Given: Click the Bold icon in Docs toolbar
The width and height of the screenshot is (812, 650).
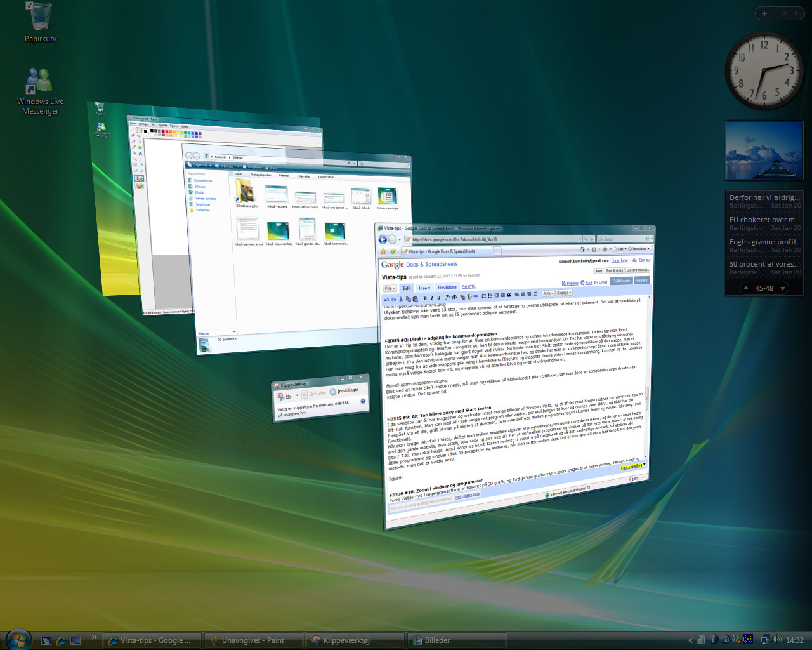Looking at the screenshot, I should click(x=424, y=298).
